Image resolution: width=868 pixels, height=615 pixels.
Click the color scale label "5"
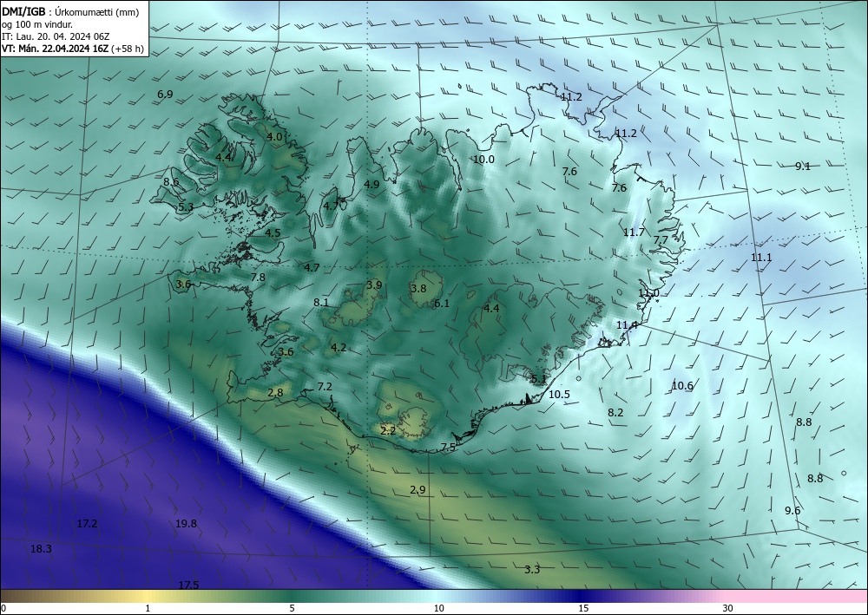coord(292,608)
